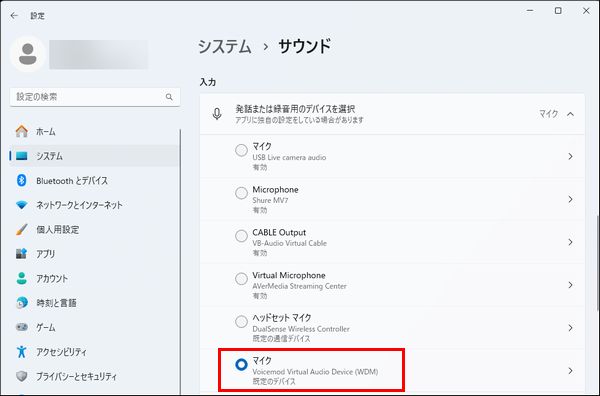Click the search magnifier icon
This screenshot has height=396, width=600.
coord(169,97)
